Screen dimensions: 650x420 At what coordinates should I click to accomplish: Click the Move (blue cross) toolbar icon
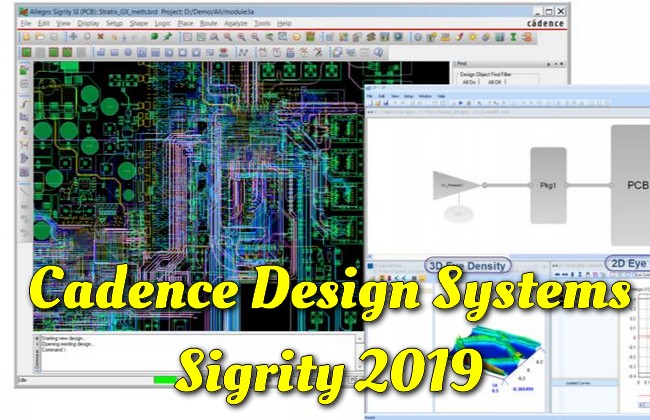(x=73, y=37)
